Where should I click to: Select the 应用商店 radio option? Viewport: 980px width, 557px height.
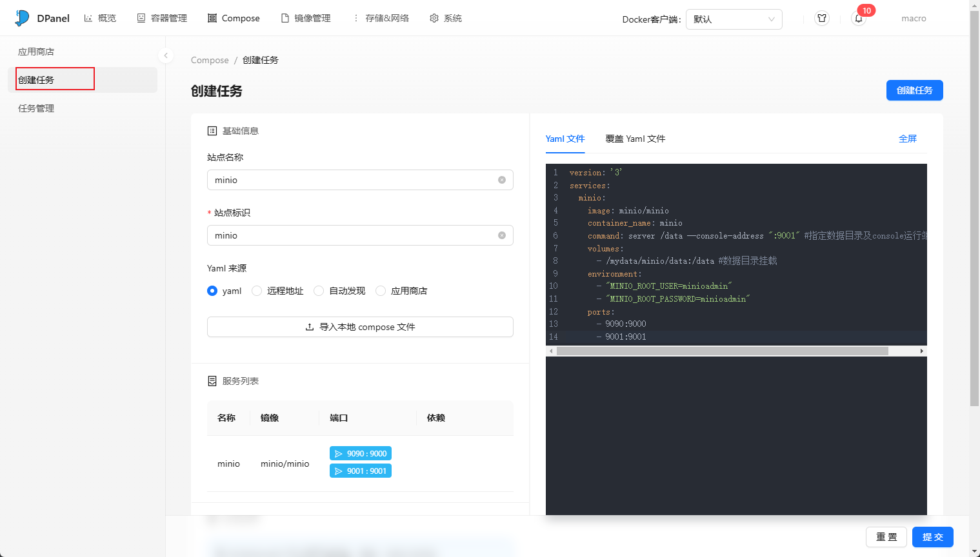point(381,291)
